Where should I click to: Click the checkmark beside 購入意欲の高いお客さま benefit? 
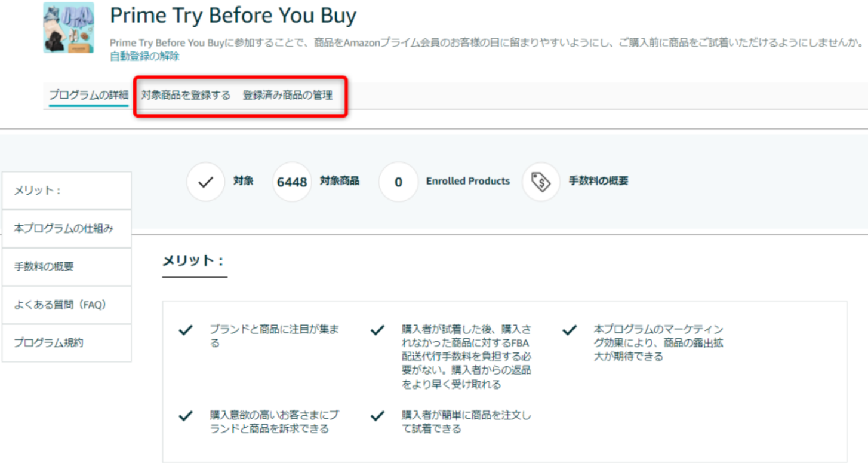186,416
